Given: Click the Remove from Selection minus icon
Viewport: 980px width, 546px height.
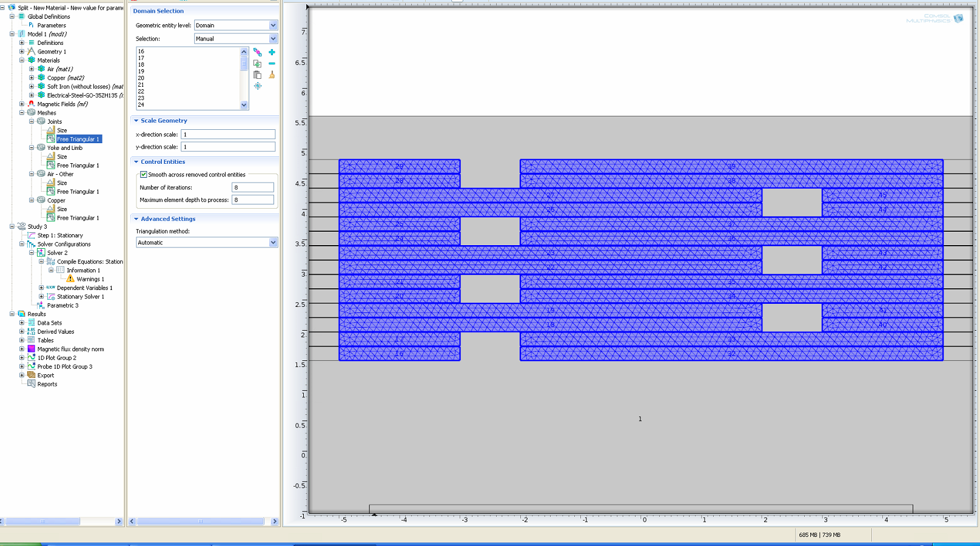Looking at the screenshot, I should (x=272, y=64).
